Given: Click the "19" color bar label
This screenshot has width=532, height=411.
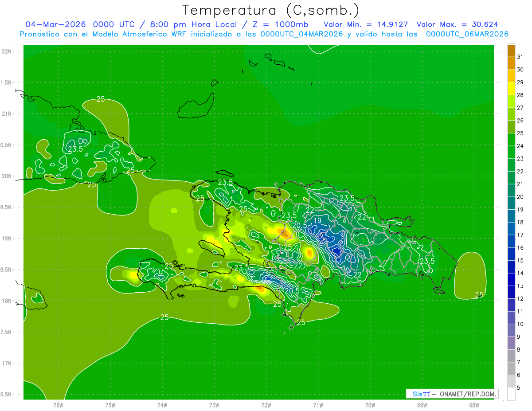Looking at the screenshot, I should tap(520, 209).
